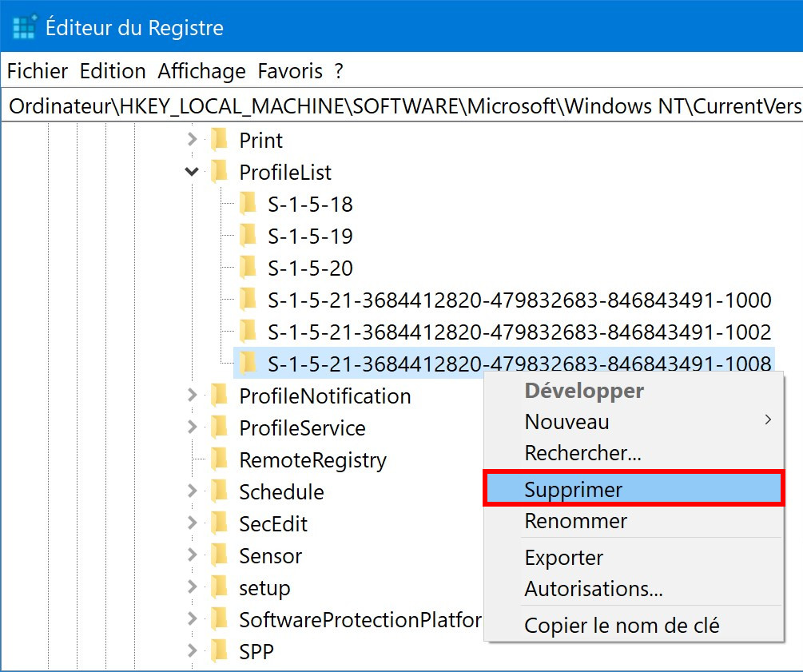The width and height of the screenshot is (803, 672).
Task: Click the Nouveau submenu arrow
Action: point(768,420)
